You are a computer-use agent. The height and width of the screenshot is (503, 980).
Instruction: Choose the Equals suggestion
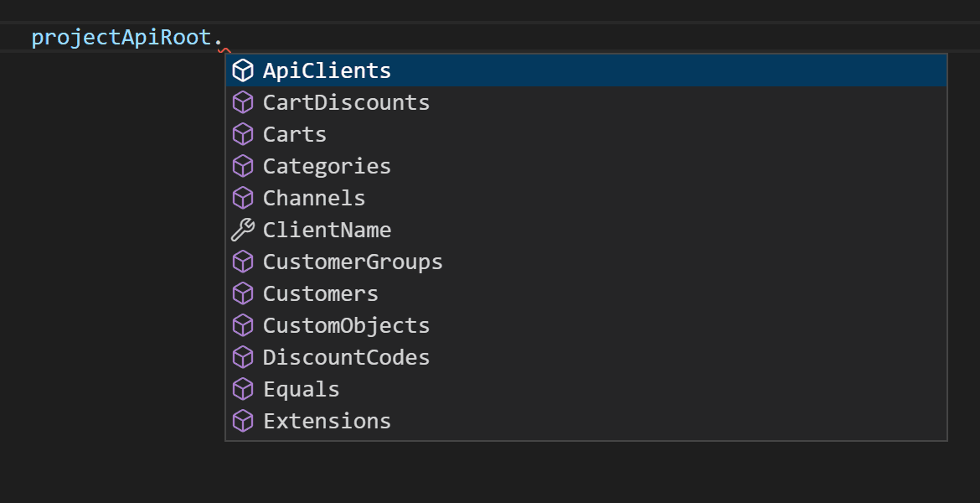301,389
